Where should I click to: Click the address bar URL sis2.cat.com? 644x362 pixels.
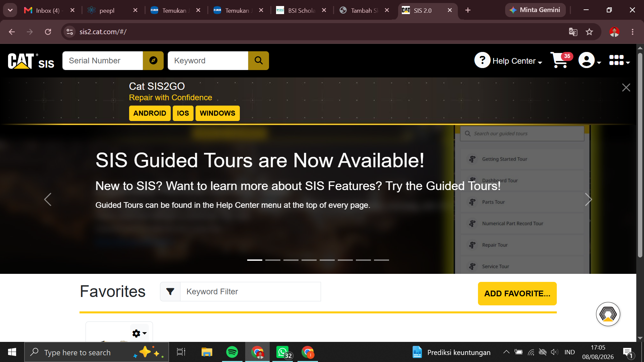pos(103,32)
